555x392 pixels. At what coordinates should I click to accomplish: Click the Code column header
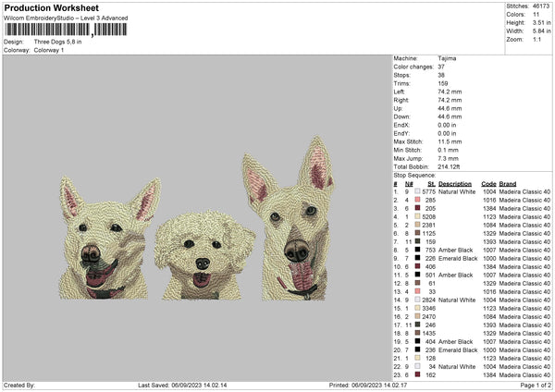pos(489,183)
